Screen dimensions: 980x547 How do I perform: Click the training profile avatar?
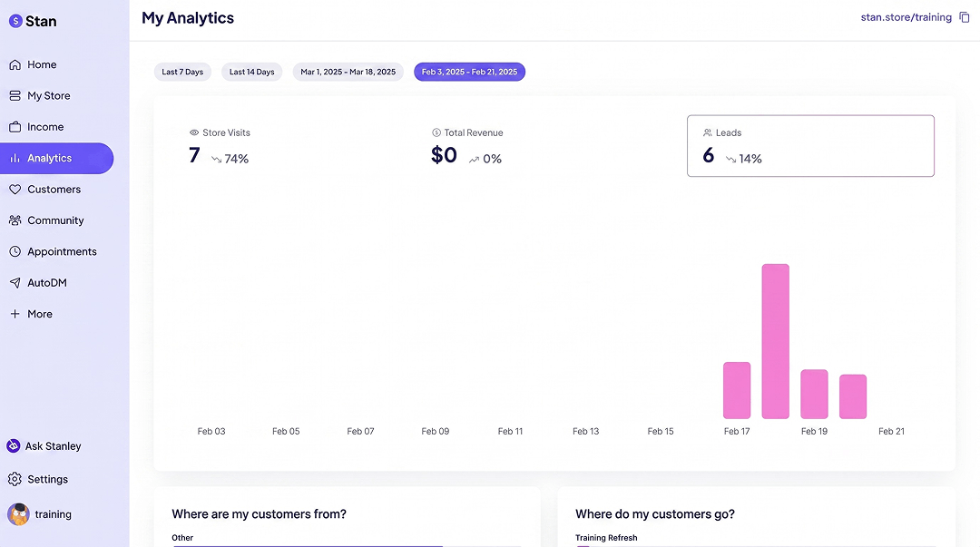[x=19, y=514]
